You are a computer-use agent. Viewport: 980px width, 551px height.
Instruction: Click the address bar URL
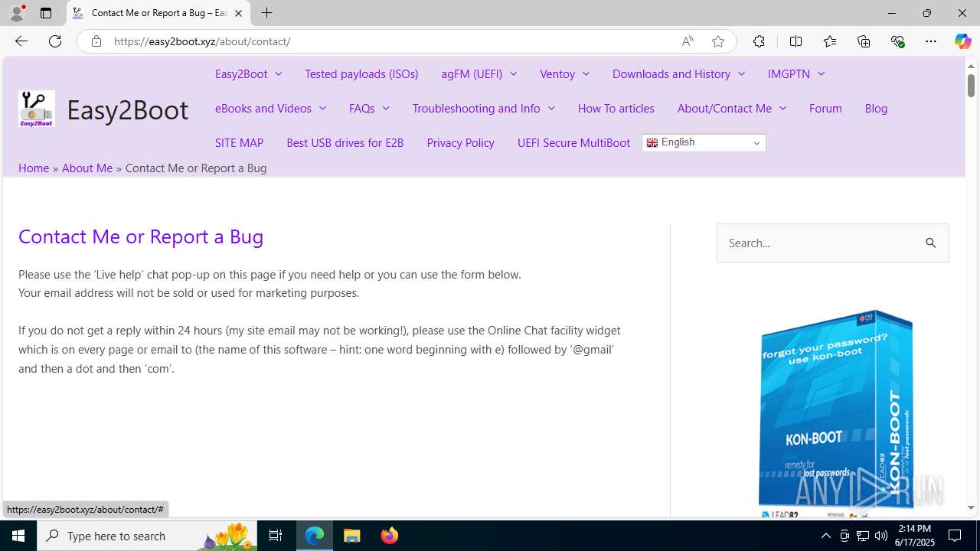coord(202,41)
